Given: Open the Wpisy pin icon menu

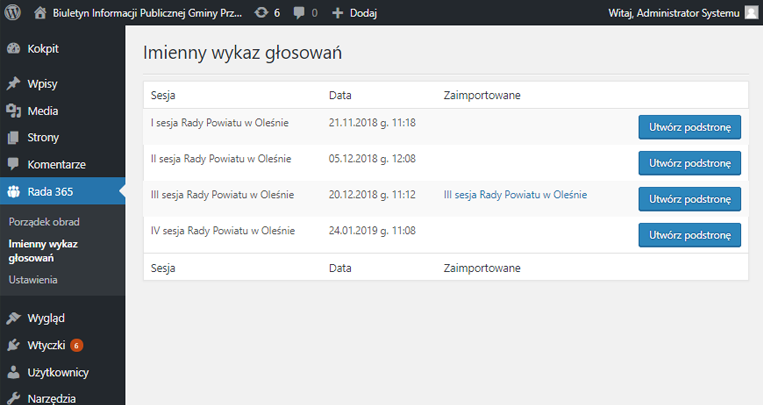Looking at the screenshot, I should coord(14,84).
